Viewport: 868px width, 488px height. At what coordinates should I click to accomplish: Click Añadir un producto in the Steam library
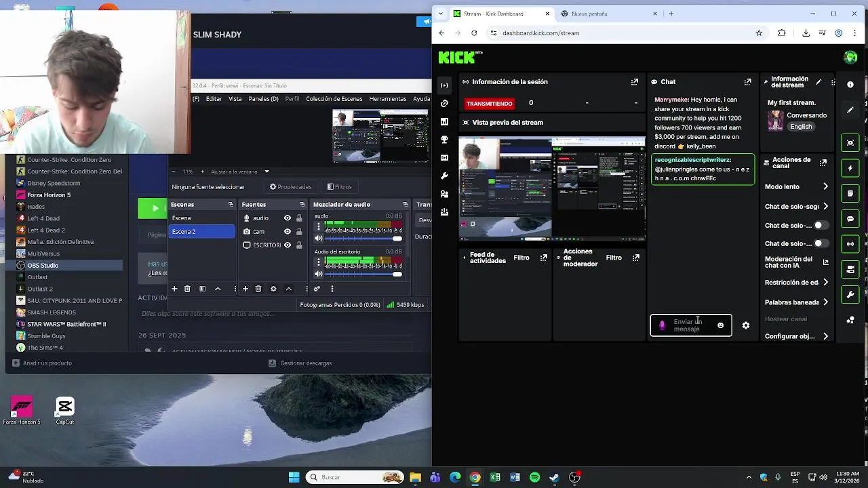(42, 363)
